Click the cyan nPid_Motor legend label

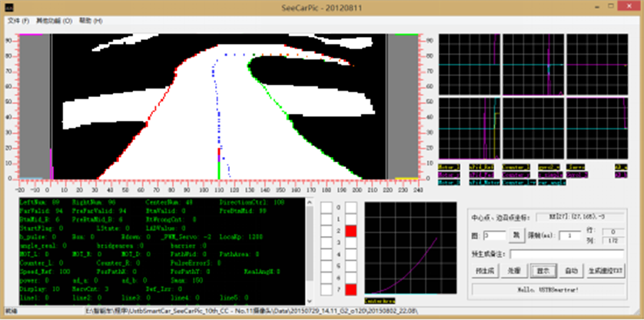[484, 182]
